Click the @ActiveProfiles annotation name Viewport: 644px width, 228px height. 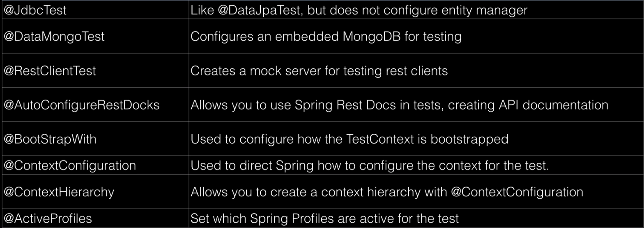[48, 218]
